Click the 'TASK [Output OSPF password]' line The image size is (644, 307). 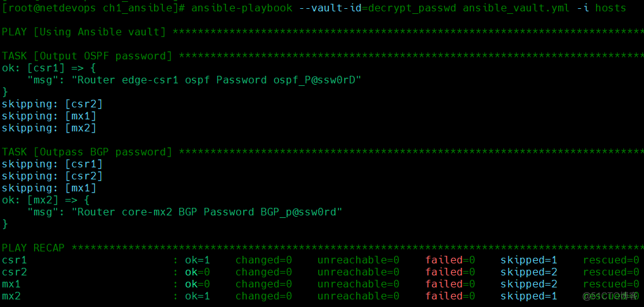click(87, 56)
